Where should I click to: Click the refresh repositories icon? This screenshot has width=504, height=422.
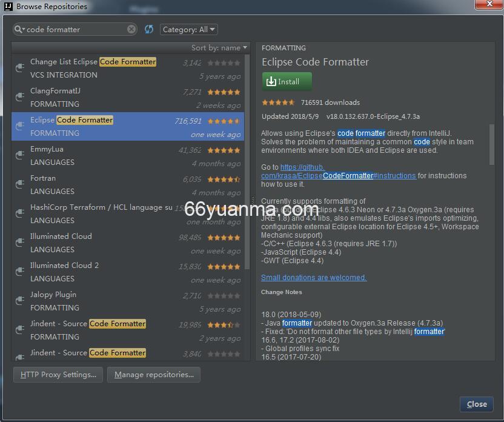click(x=149, y=29)
